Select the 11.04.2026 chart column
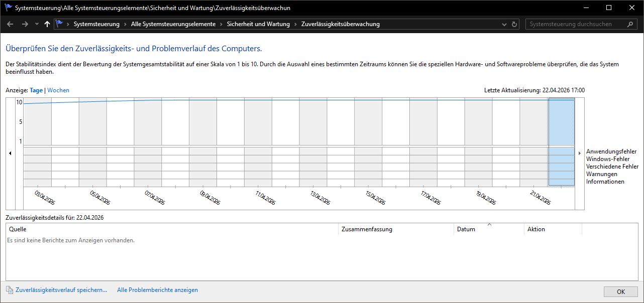 (x=258, y=142)
